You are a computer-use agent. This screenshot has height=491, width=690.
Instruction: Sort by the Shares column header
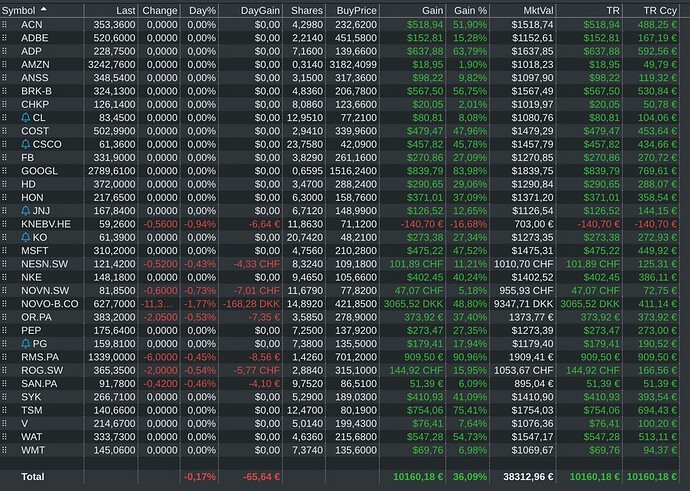(x=307, y=11)
